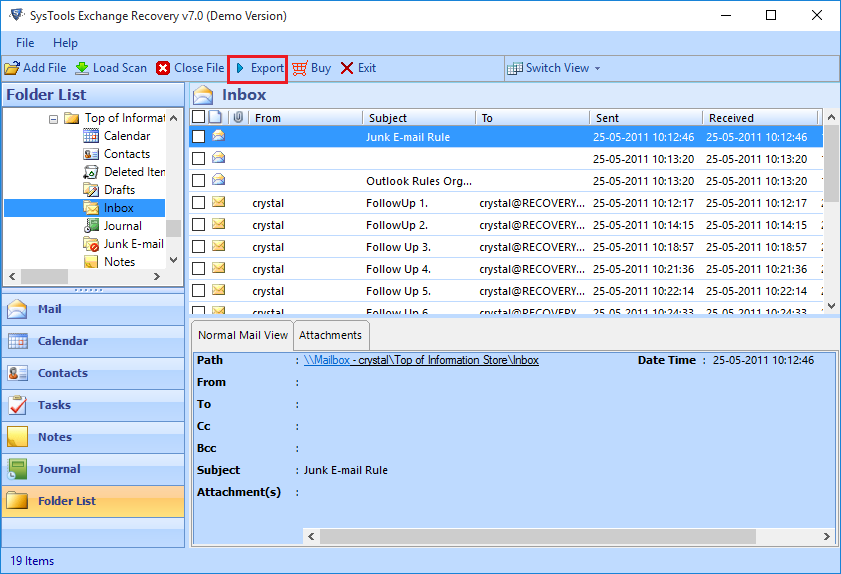Click envelope icon of Junk E-mail Rule message
This screenshot has width=841, height=574.
[x=218, y=136]
